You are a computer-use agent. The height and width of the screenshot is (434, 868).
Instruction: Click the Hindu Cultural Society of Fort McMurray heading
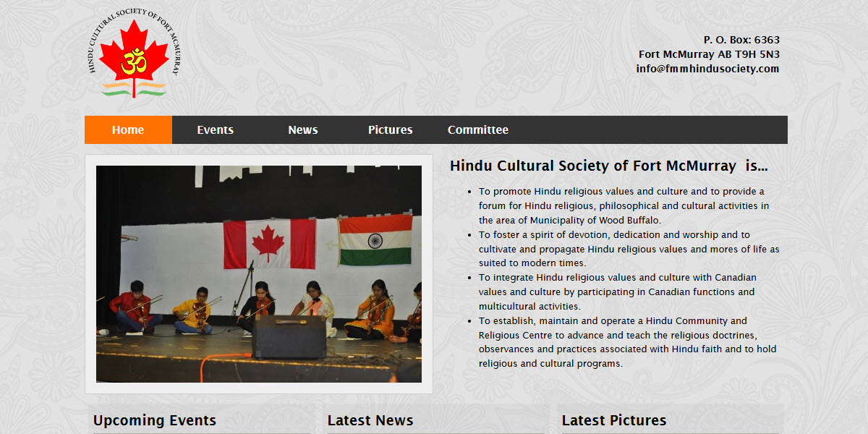click(x=610, y=166)
